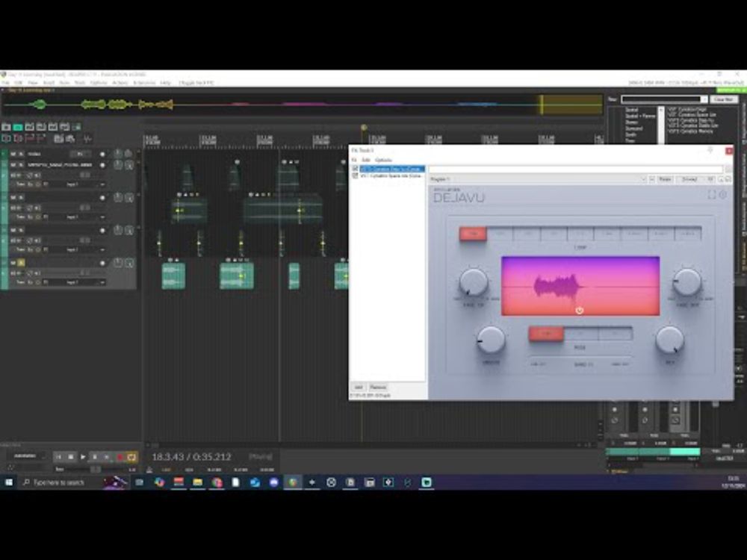This screenshot has width=747, height=560.
Task: Open the Options menu in main menu bar
Action: point(99,83)
